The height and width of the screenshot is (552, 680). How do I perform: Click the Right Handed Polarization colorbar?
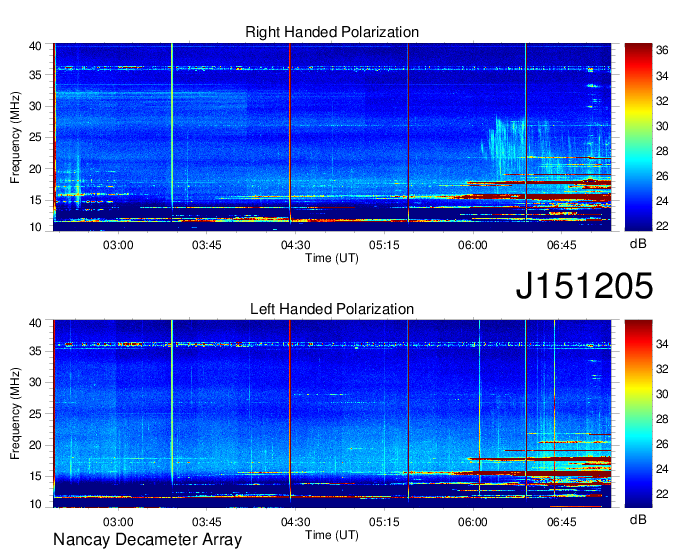point(638,137)
